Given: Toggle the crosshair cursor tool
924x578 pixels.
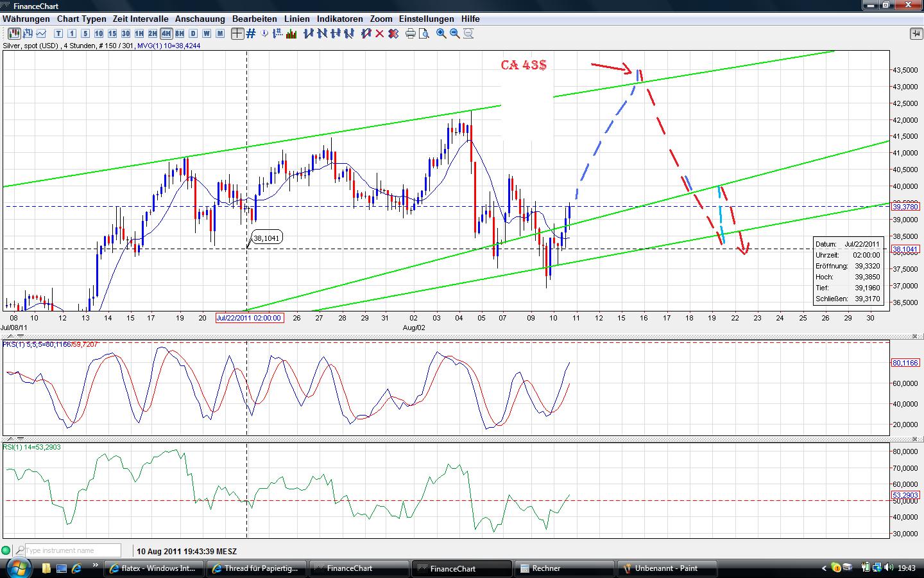Looking at the screenshot, I should point(237,33).
